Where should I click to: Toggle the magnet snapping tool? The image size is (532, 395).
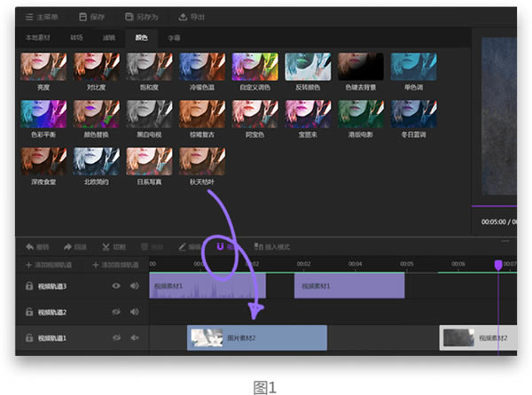219,246
